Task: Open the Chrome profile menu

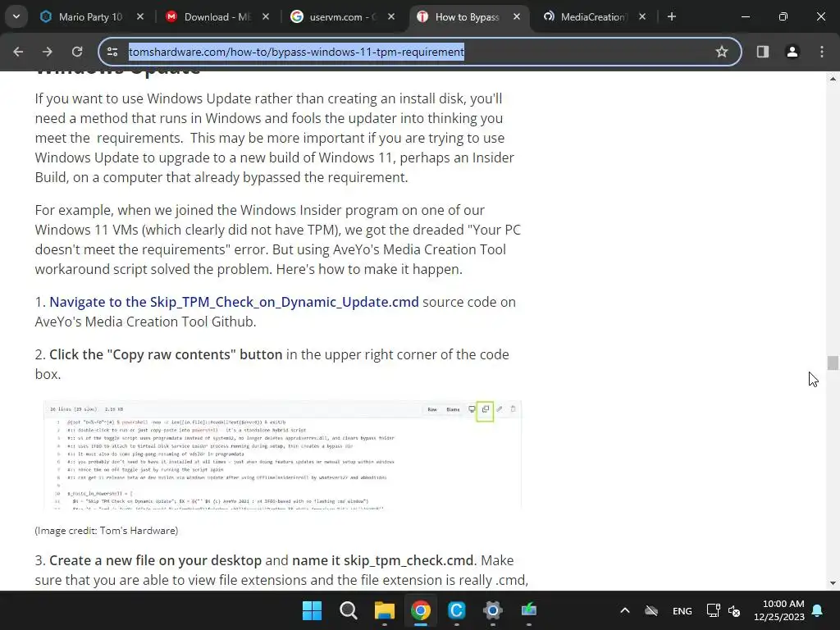Action: coord(792,52)
